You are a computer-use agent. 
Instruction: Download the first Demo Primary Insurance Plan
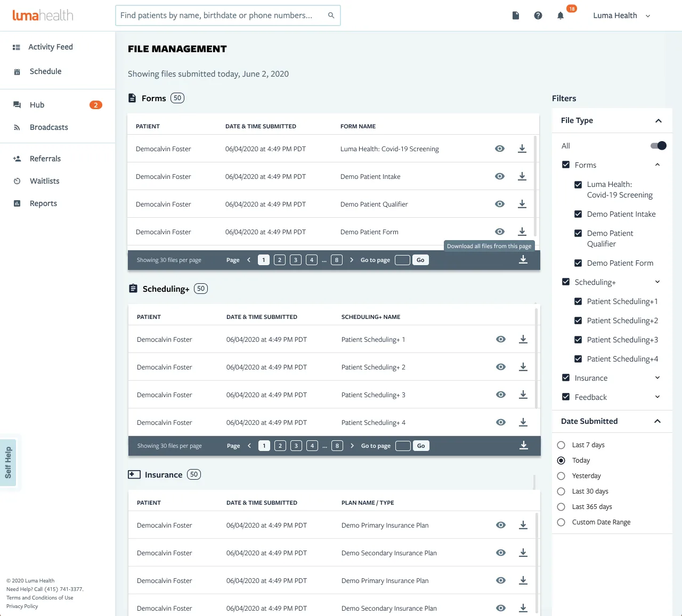click(x=523, y=525)
